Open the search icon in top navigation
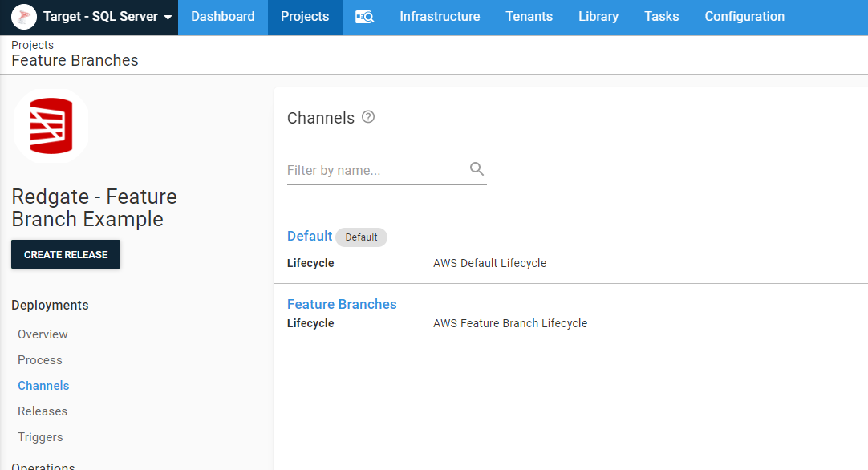The image size is (868, 470). point(364,17)
